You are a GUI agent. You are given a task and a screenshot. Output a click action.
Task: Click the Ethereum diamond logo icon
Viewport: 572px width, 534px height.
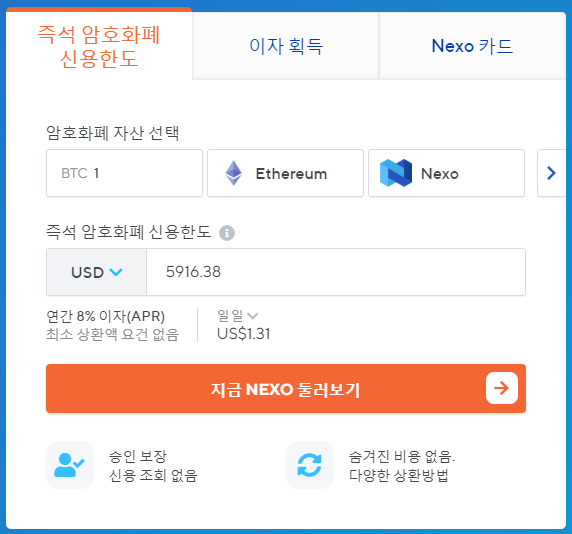coord(233,173)
